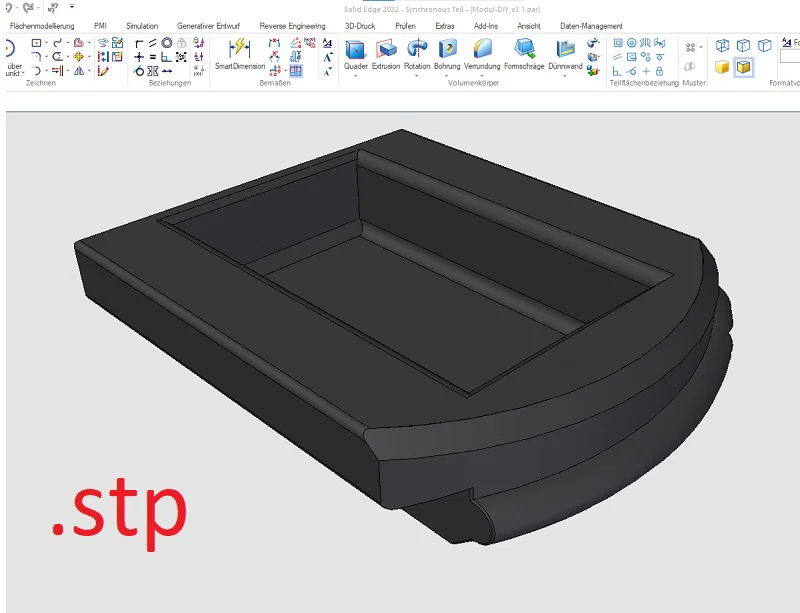Toggle the lock relationship in Teilflächenbeziehung group
800x613 pixels.
click(659, 72)
